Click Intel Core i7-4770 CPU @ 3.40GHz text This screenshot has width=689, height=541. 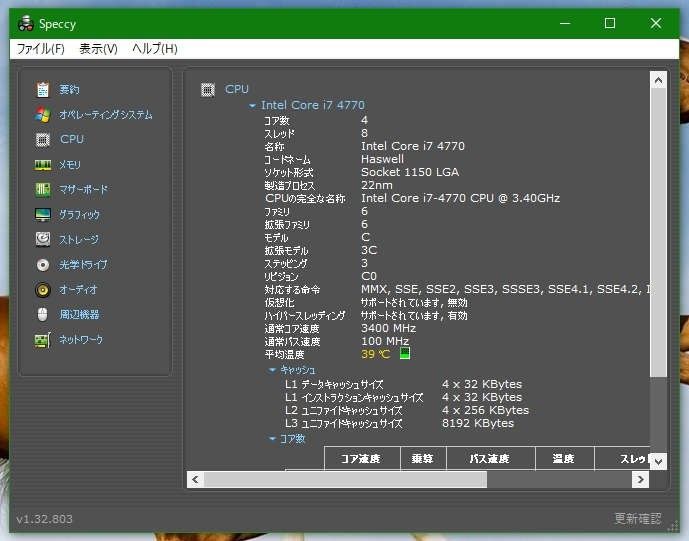[461, 198]
